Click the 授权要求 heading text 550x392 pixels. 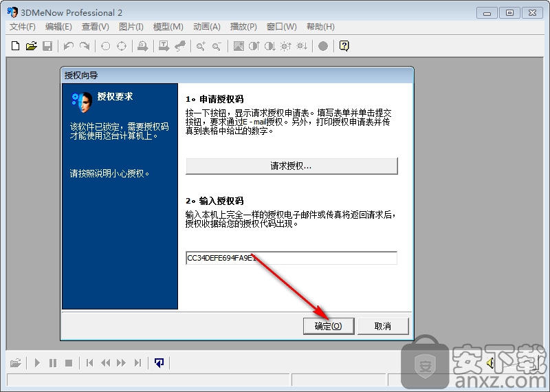click(115, 96)
